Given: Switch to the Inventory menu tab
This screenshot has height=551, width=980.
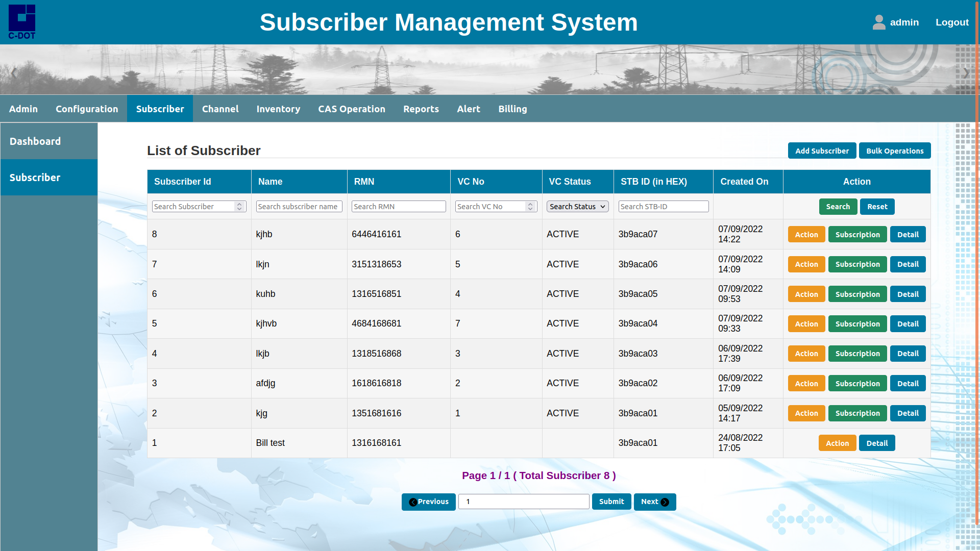Looking at the screenshot, I should (278, 109).
